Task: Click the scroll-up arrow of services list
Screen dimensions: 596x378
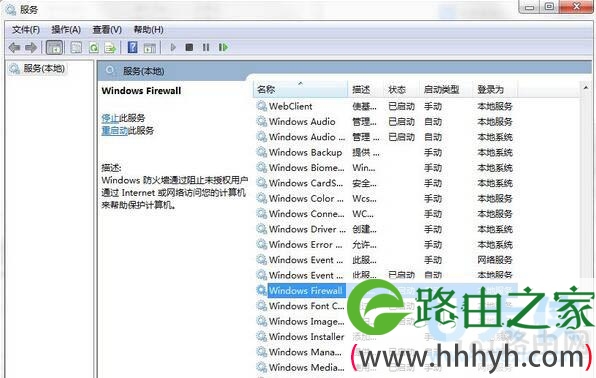Action: pyautogui.click(x=586, y=88)
